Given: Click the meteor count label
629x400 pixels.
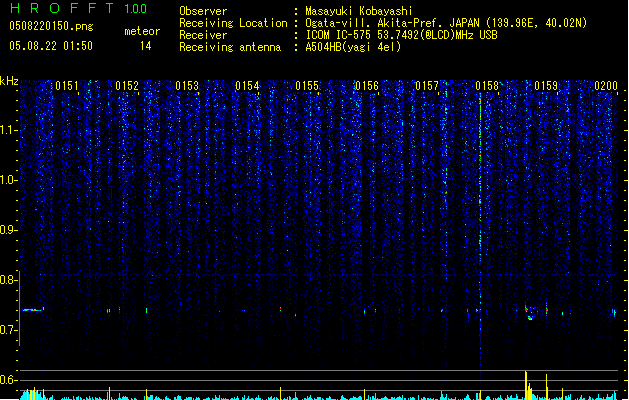Looking at the screenshot, I should coord(142,31).
